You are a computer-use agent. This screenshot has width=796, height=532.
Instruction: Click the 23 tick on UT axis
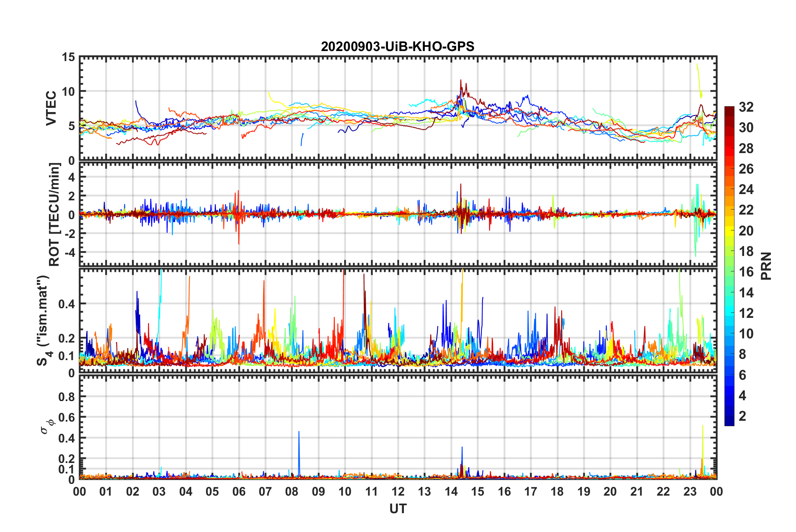point(690,492)
